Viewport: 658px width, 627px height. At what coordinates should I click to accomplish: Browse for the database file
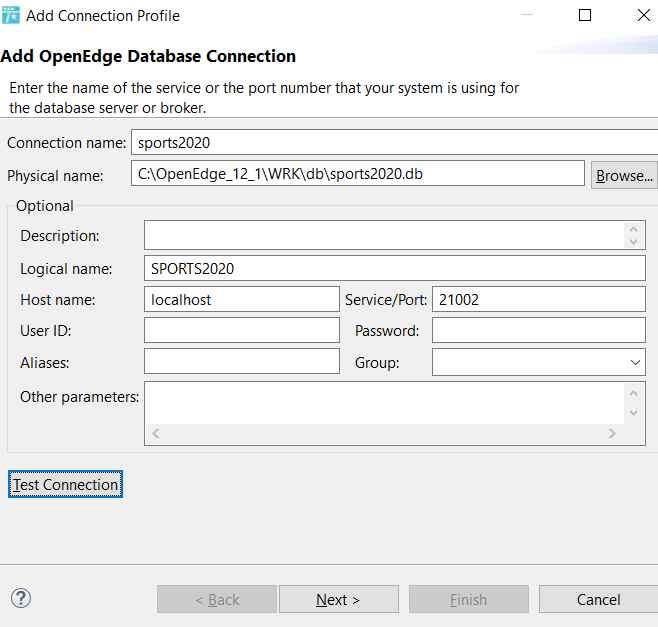(x=624, y=175)
